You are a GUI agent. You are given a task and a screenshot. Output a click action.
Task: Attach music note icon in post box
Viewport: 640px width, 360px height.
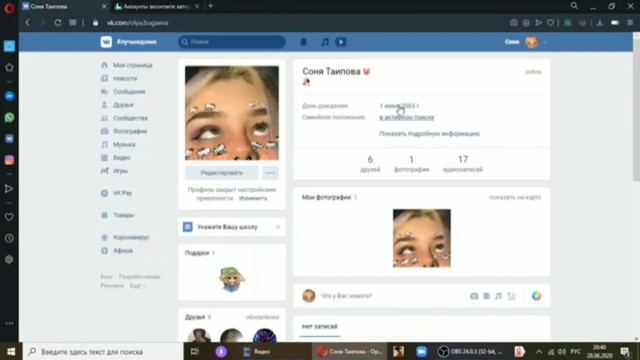tap(498, 296)
